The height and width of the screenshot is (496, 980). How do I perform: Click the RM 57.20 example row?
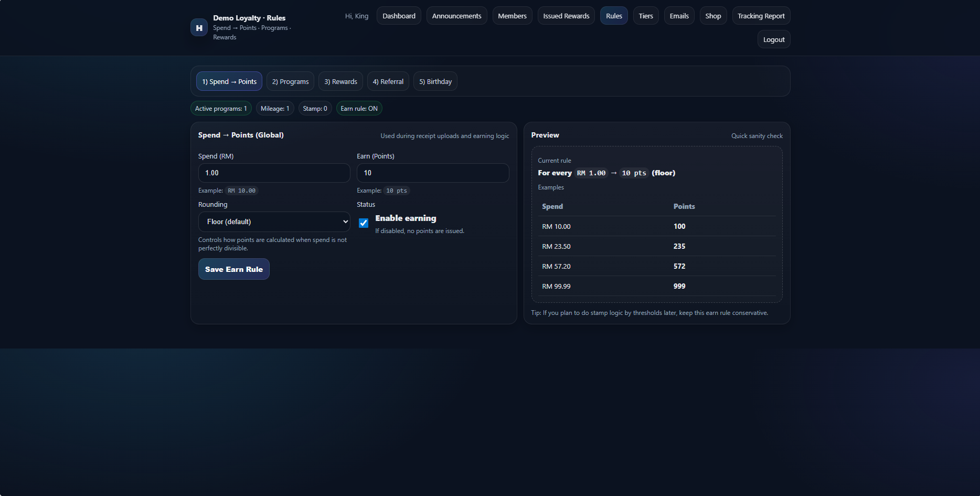[x=657, y=266]
